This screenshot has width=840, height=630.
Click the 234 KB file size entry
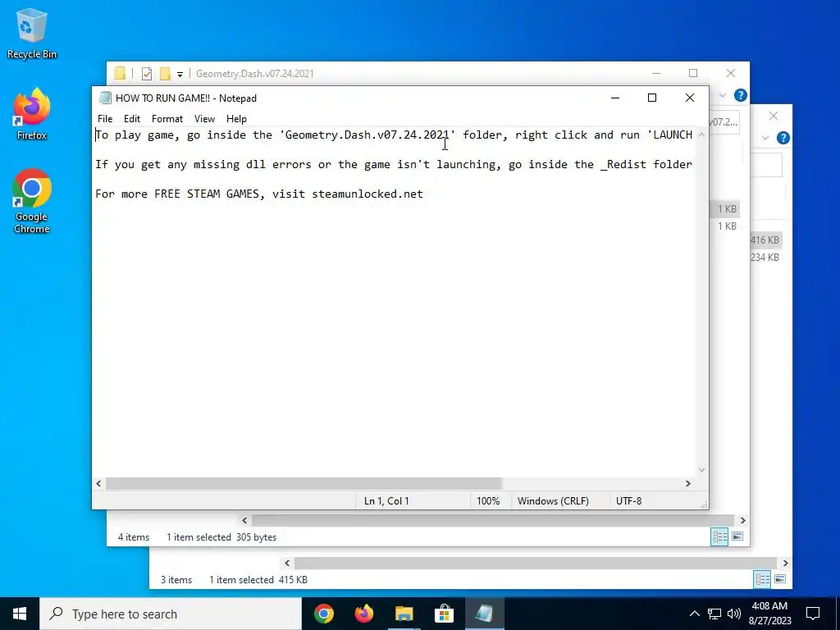click(765, 257)
